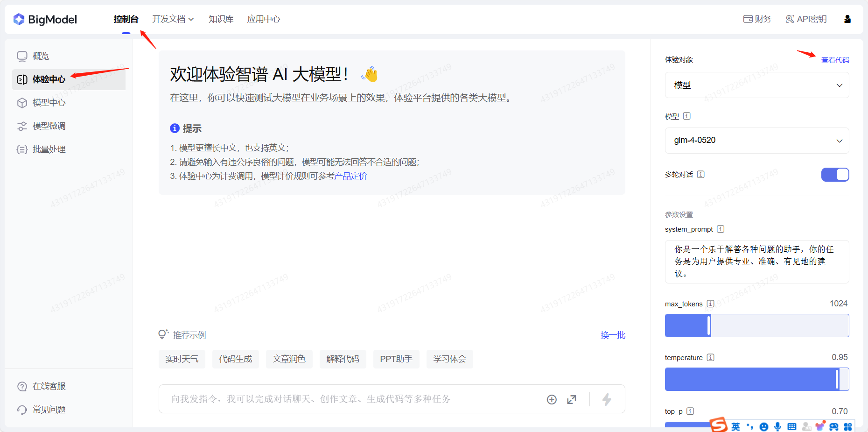Open the user profile avatar

(847, 19)
